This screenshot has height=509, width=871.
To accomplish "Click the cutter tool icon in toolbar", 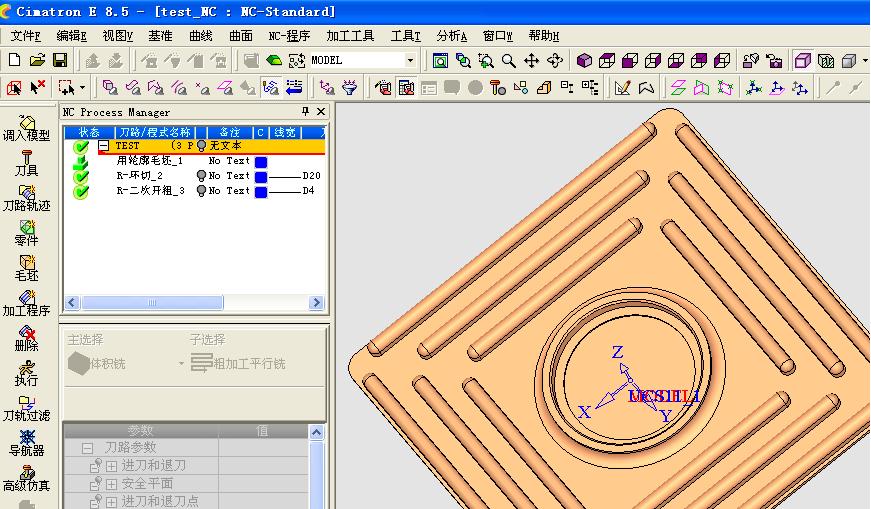I will point(498,88).
